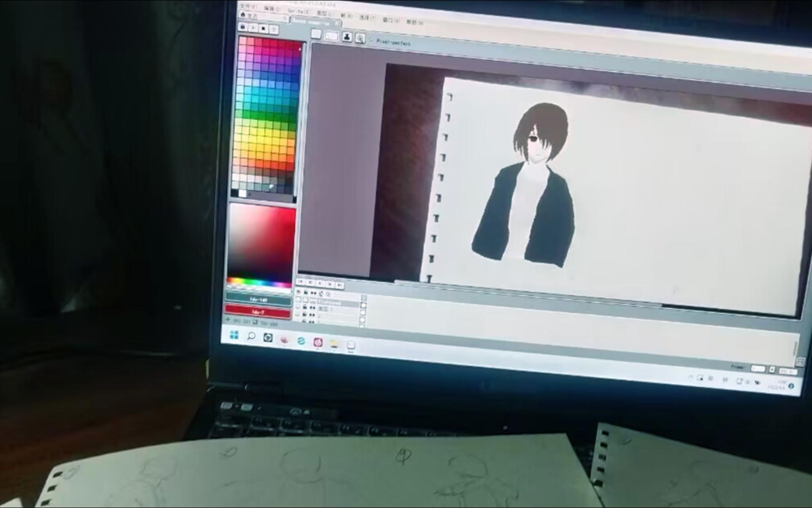Viewport: 812px width, 508px height.
Task: Open Windows taskbar Search
Action: (251, 336)
